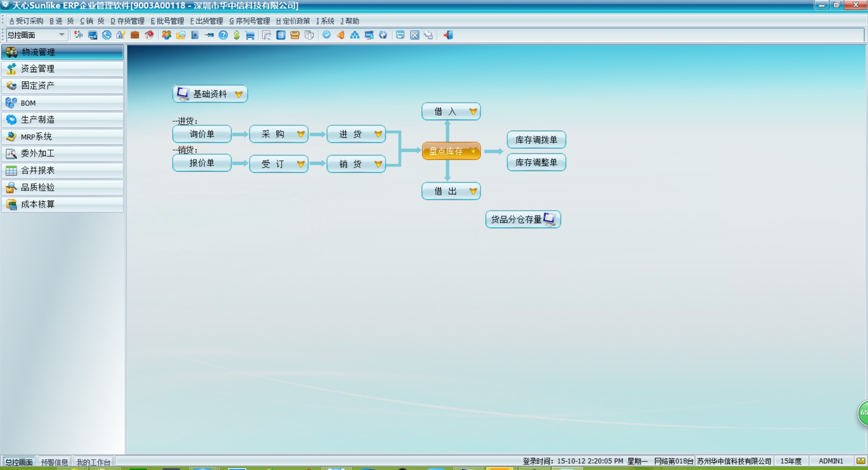Switch to the 预警信息 tab
868x470 pixels.
pyautogui.click(x=54, y=462)
